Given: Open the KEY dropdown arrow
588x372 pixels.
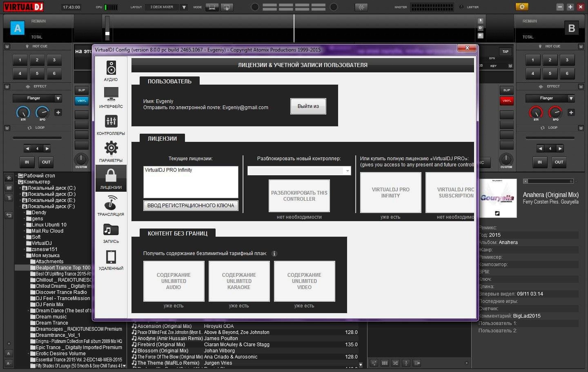Looking at the screenshot, I should pos(510,66).
